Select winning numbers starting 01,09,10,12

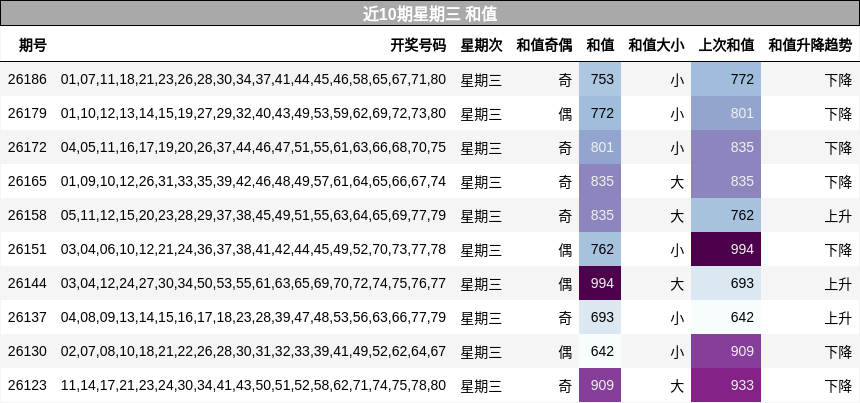coord(253,181)
